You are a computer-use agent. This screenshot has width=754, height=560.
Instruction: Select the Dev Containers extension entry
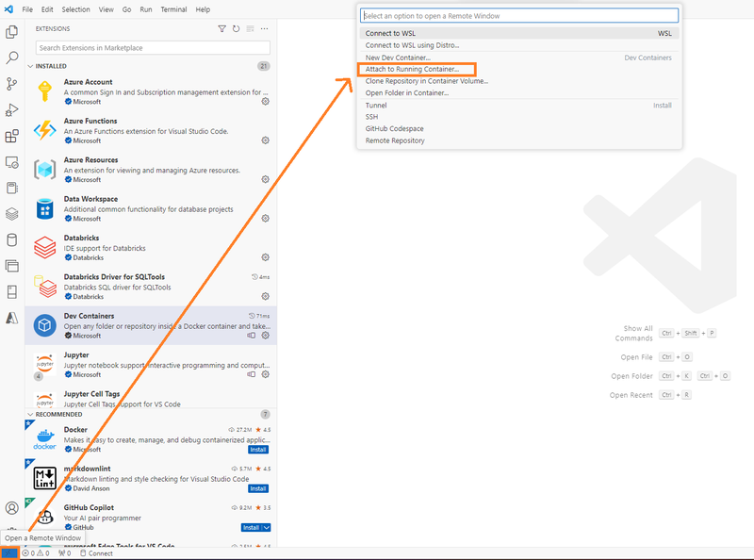tap(151, 325)
